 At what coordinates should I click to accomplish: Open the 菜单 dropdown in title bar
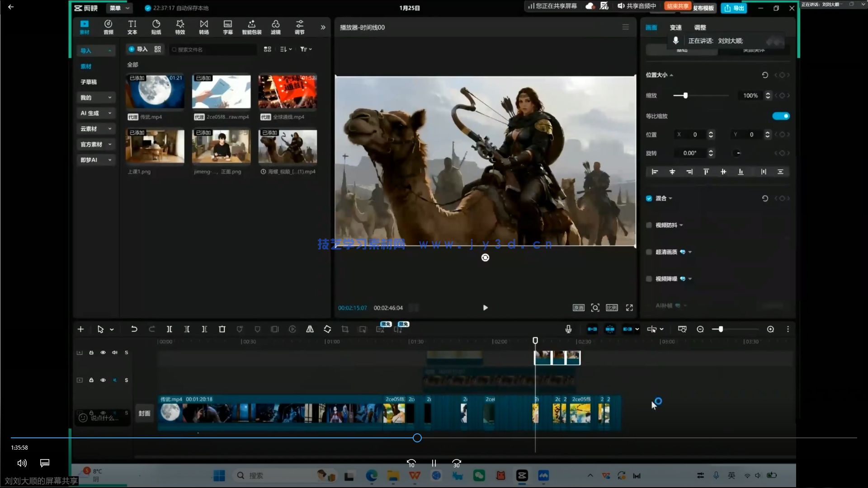click(x=119, y=8)
